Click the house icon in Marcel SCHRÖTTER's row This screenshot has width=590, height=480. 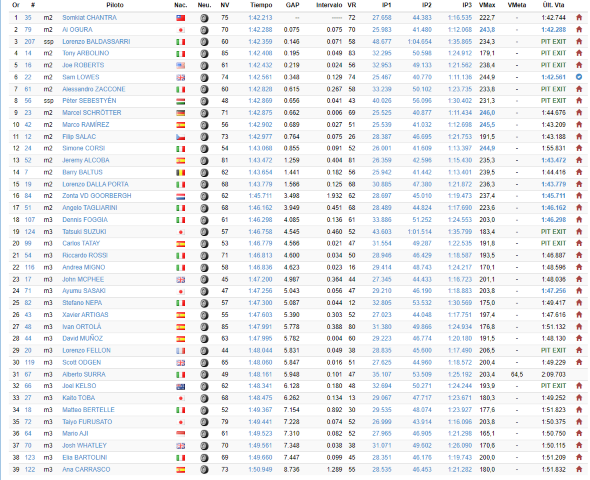click(579, 113)
